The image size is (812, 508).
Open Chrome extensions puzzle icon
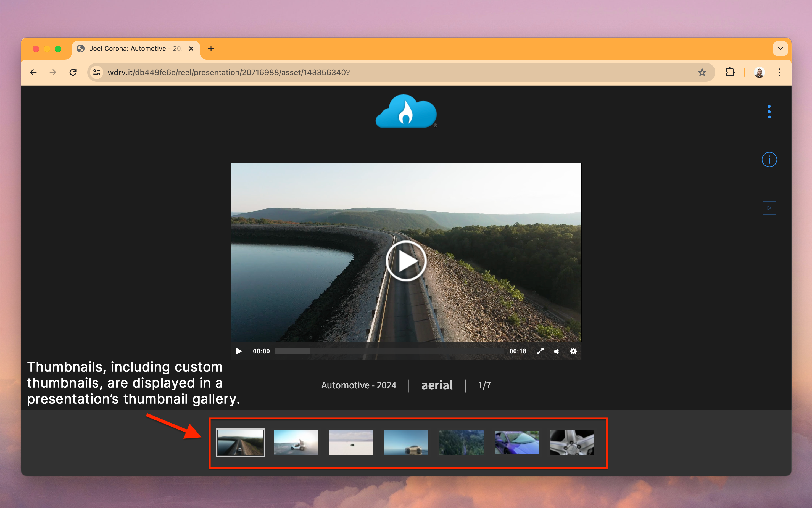730,72
